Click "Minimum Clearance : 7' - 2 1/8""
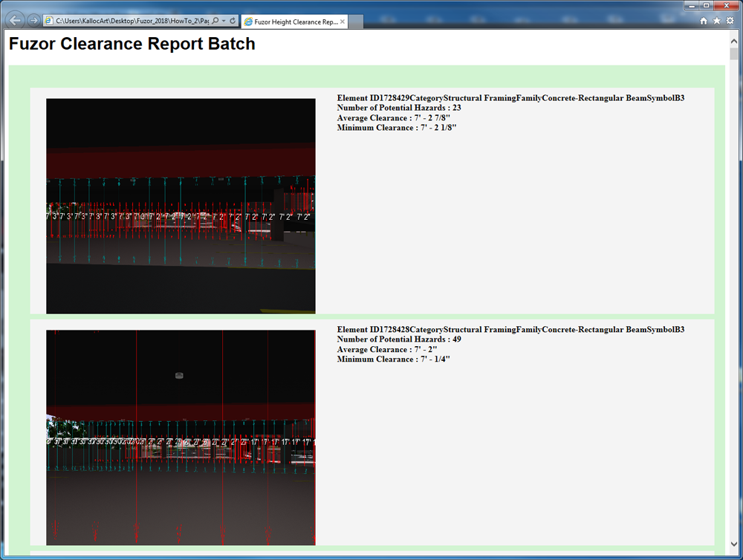Viewport: 743px width, 560px height. [x=397, y=128]
